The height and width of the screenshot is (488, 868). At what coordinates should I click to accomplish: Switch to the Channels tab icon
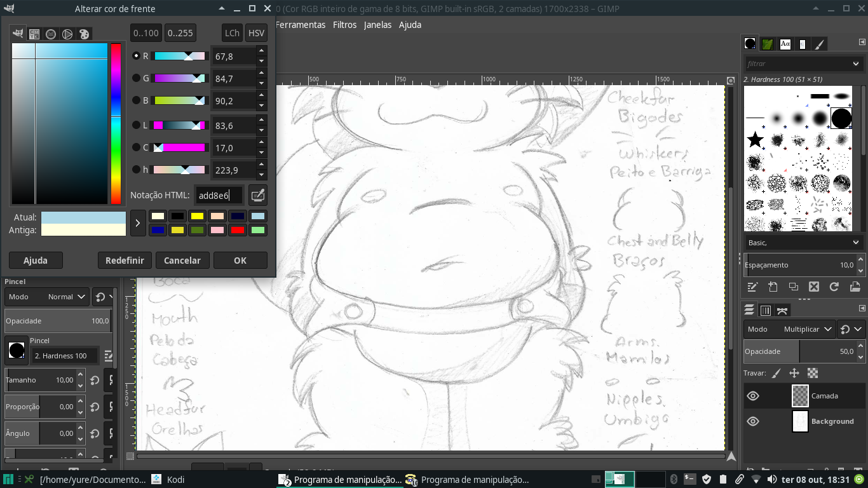(x=766, y=310)
